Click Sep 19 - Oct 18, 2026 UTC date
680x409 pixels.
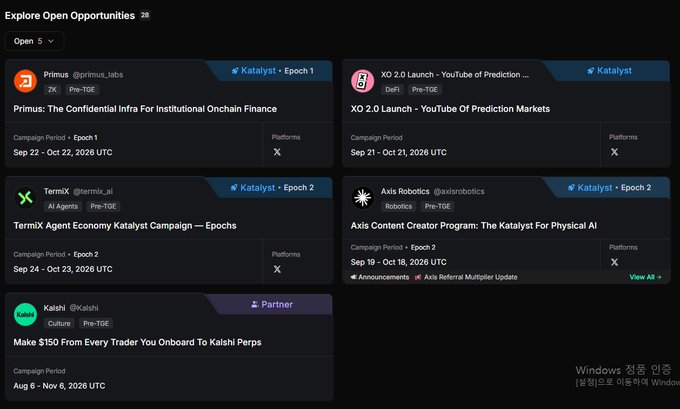[x=399, y=262]
